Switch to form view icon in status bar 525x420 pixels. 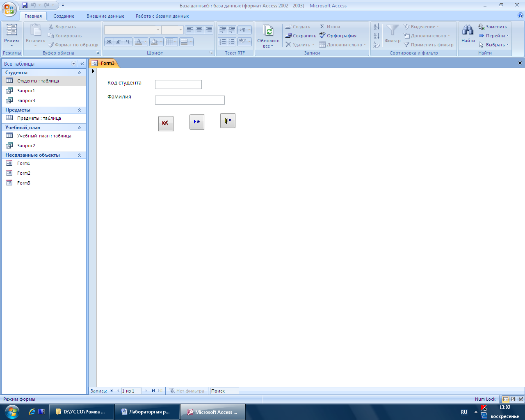[x=506, y=399]
